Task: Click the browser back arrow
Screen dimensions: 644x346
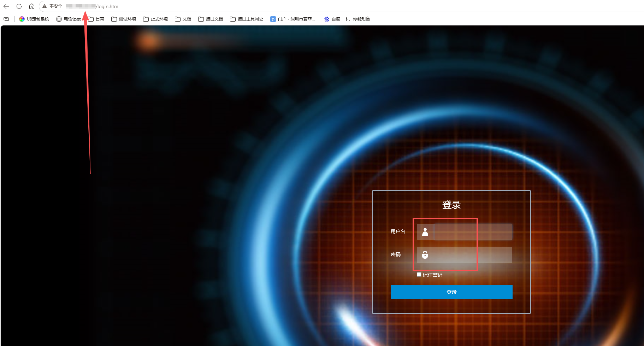Action: (6, 6)
